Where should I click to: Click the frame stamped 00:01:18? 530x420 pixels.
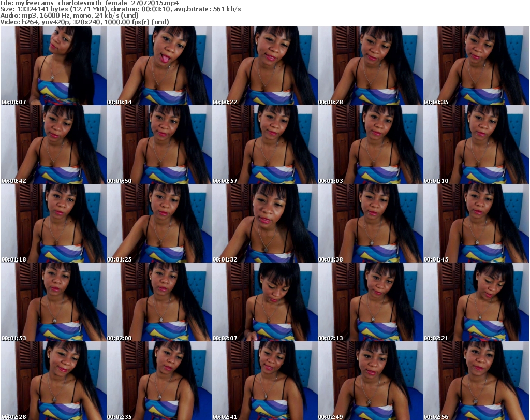coord(53,223)
